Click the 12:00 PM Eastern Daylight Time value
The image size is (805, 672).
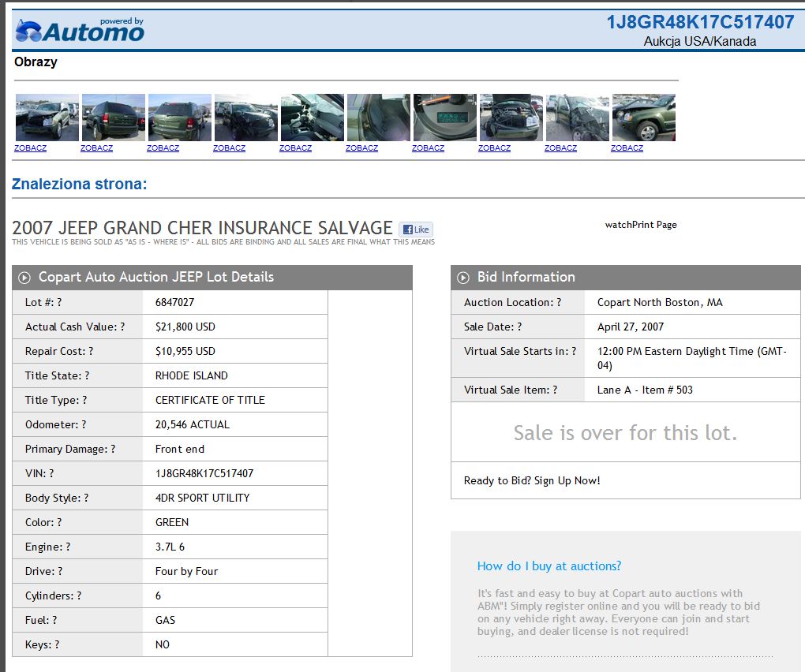692,358
